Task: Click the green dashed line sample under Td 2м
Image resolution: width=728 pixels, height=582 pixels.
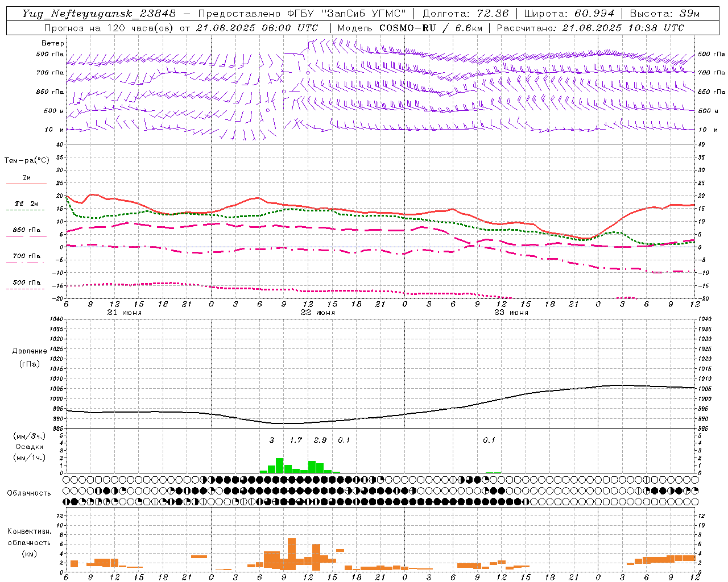Action: point(25,210)
